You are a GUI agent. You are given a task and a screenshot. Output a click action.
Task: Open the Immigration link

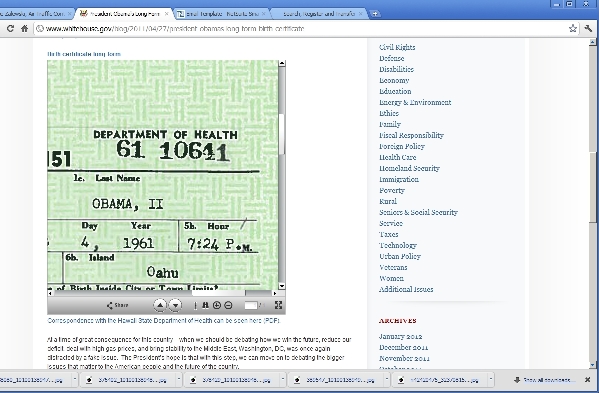click(399, 179)
